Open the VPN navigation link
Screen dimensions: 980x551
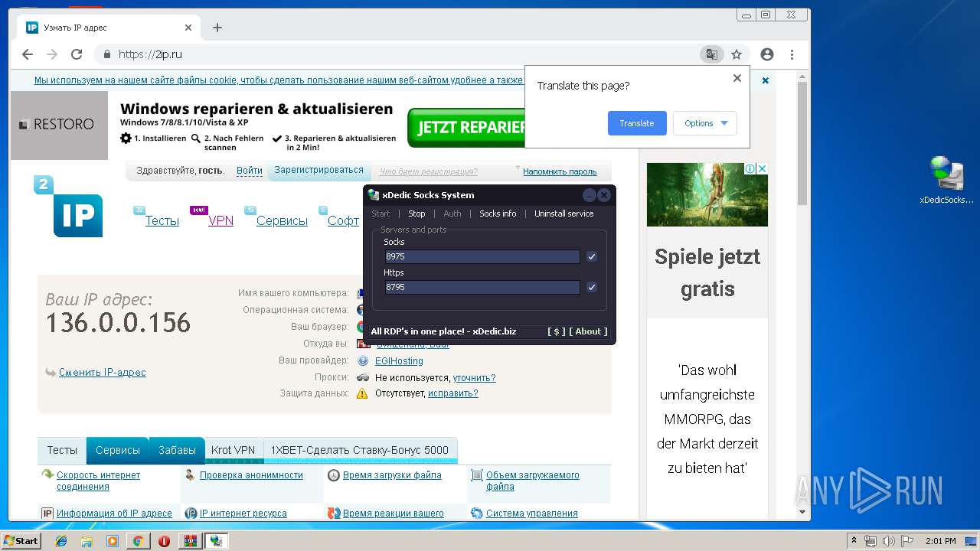coord(220,220)
